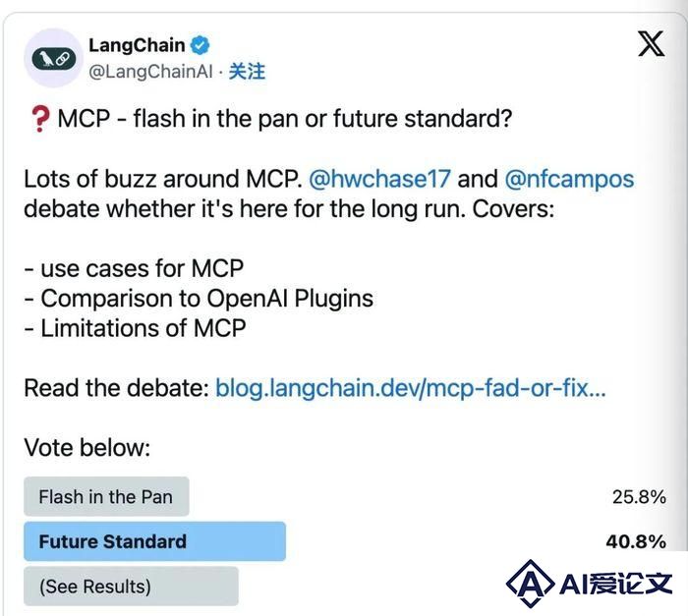Viewport: 688px width, 616px height.
Task: Vote for Flash in the Pan
Action: point(106,497)
